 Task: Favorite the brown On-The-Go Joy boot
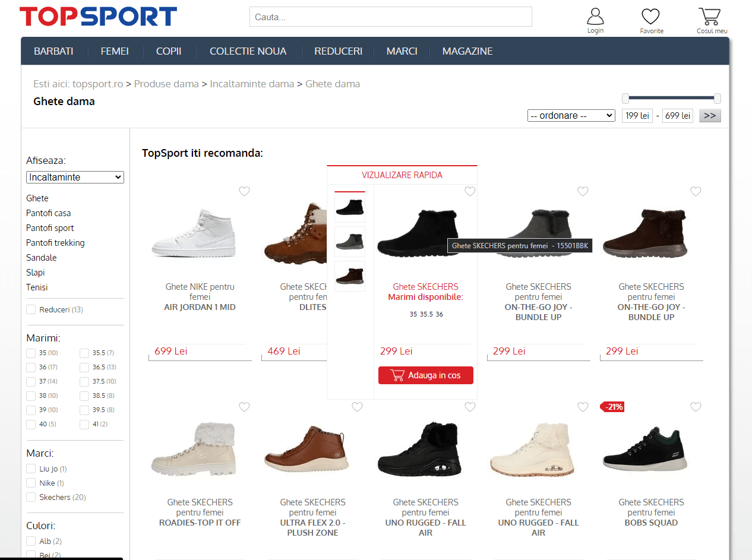tap(696, 191)
